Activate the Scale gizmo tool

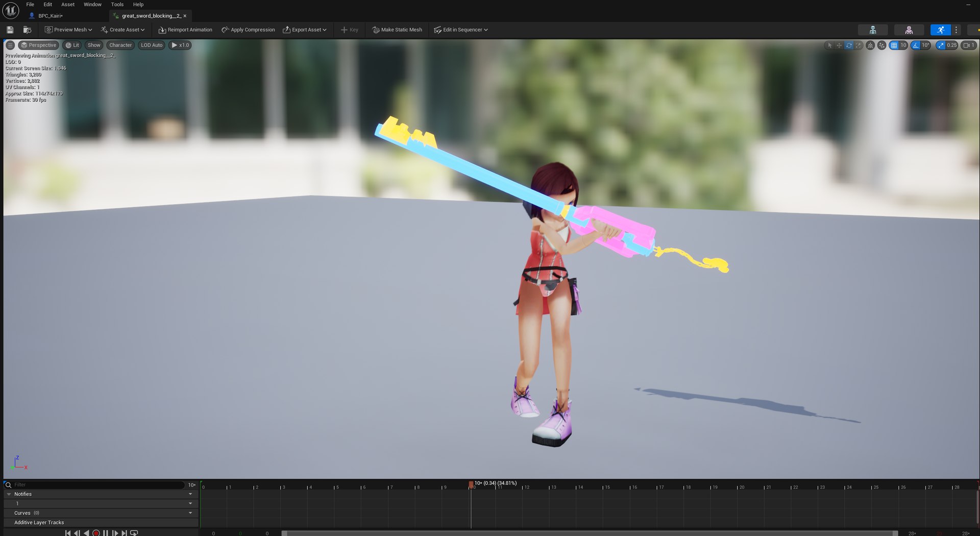(859, 45)
